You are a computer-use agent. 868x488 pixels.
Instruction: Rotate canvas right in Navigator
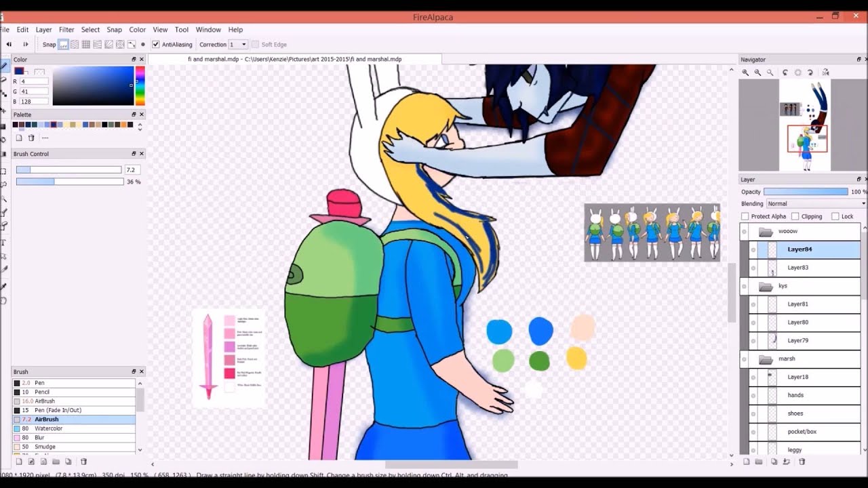(x=810, y=73)
